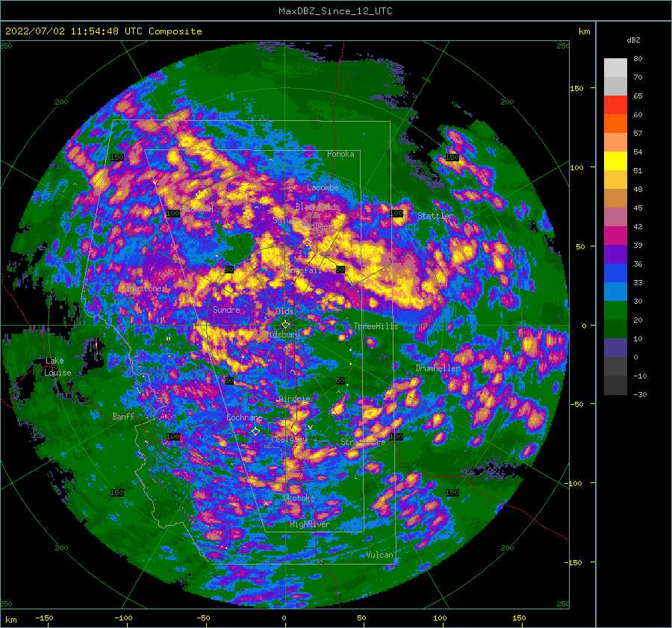The image size is (672, 628).
Task: Click the 150 tick on the bottom km axis
Action: (x=519, y=618)
